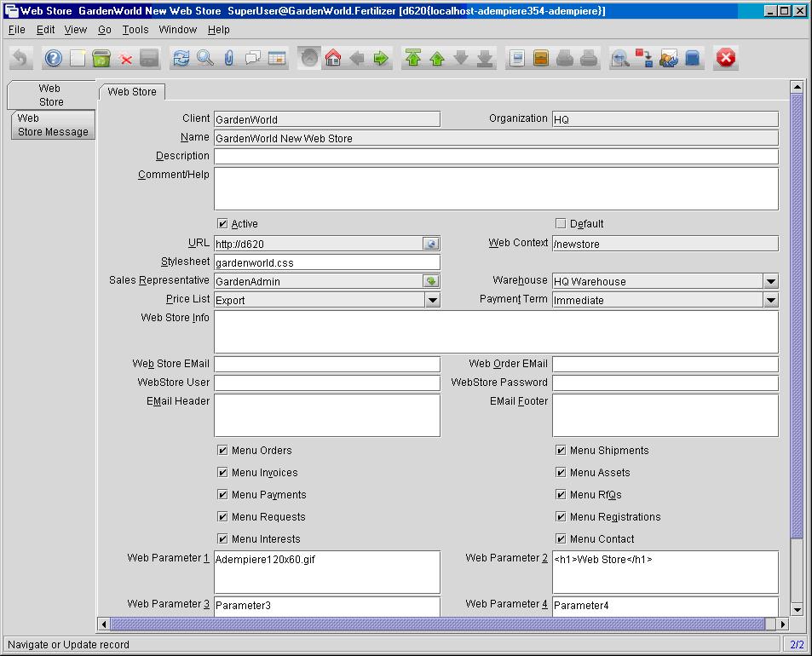Viewport: 812px width, 656px height.
Task: Toggle the Menu Invoices checkbox
Action: pos(222,473)
